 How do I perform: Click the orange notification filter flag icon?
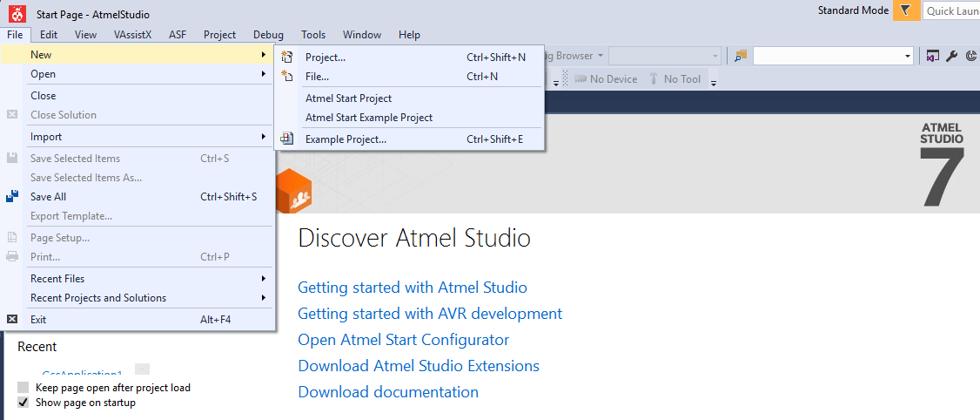906,10
